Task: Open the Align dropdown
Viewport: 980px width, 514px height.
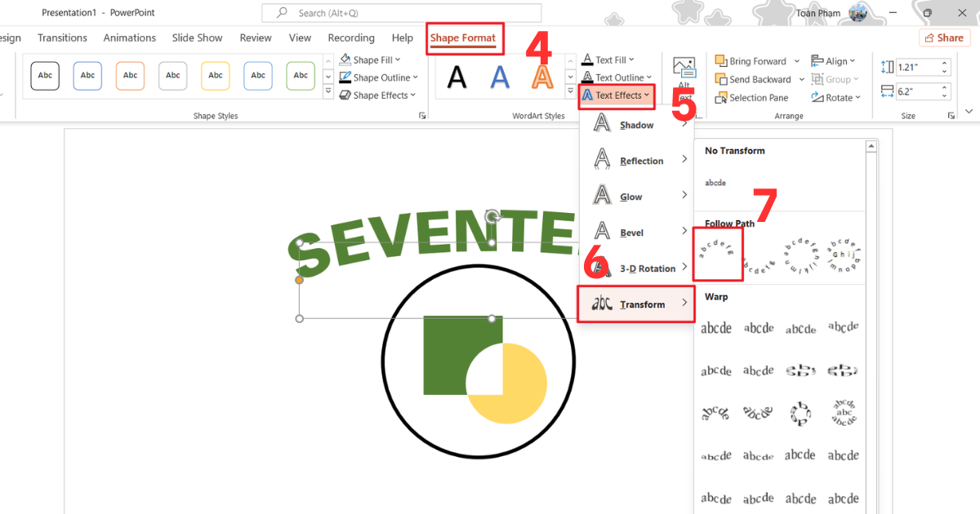Action: pyautogui.click(x=833, y=61)
